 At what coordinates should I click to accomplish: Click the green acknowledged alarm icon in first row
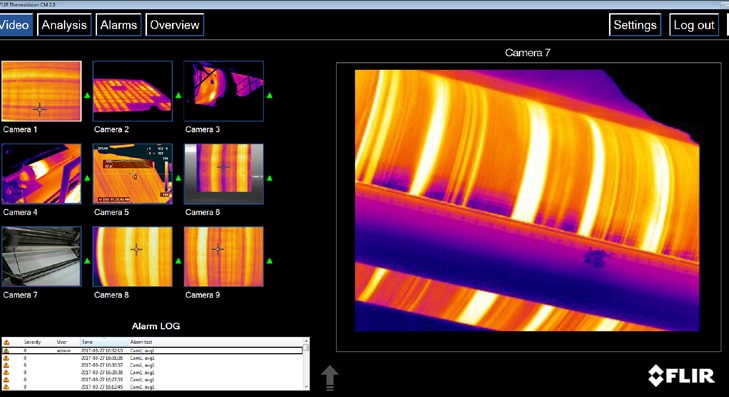coord(7,351)
